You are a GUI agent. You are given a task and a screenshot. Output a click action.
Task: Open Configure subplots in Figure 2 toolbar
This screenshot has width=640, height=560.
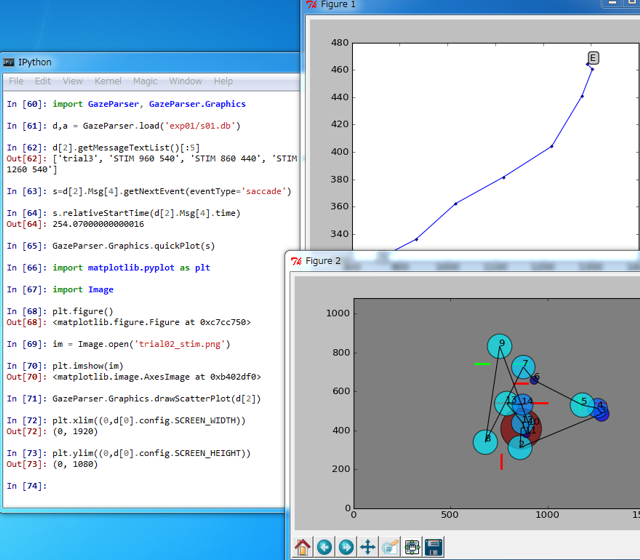pyautogui.click(x=412, y=547)
